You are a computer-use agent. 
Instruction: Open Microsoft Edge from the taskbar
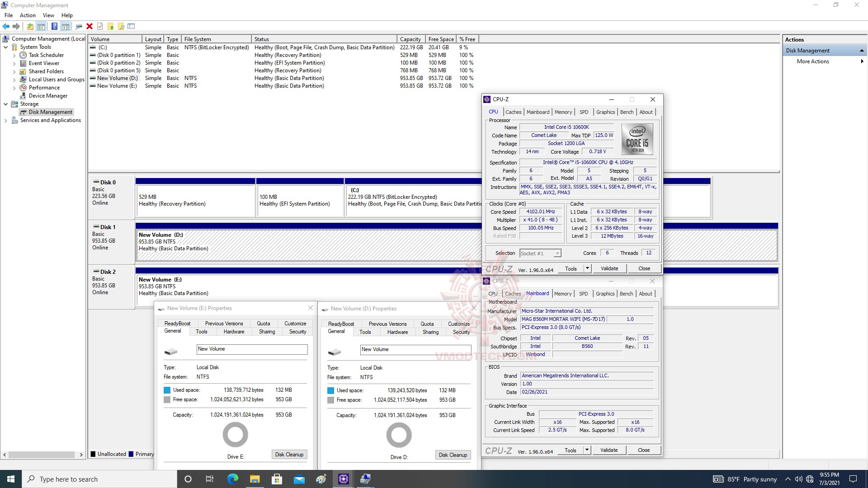coord(232,479)
